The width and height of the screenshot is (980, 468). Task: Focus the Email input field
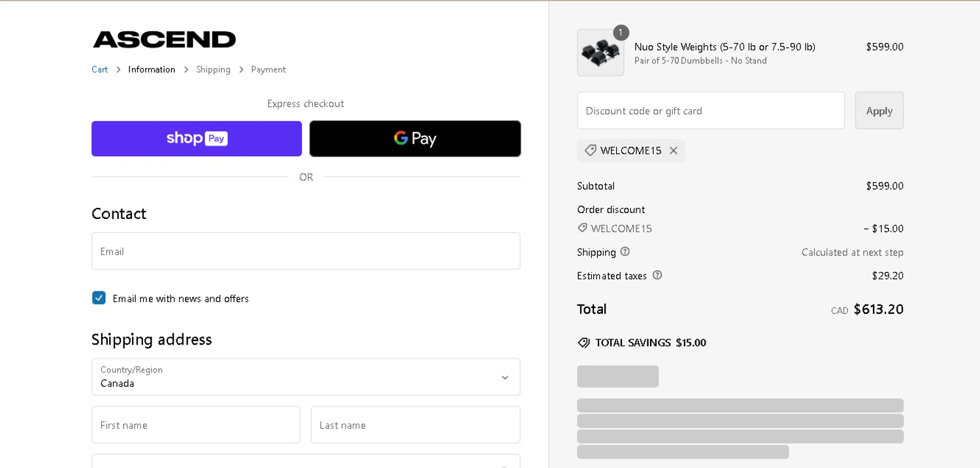305,251
